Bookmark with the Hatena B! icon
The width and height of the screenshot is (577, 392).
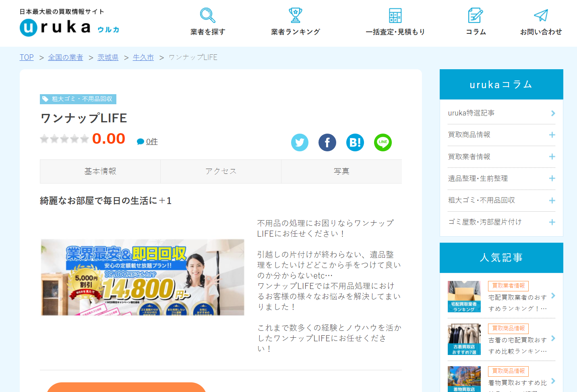pos(355,142)
